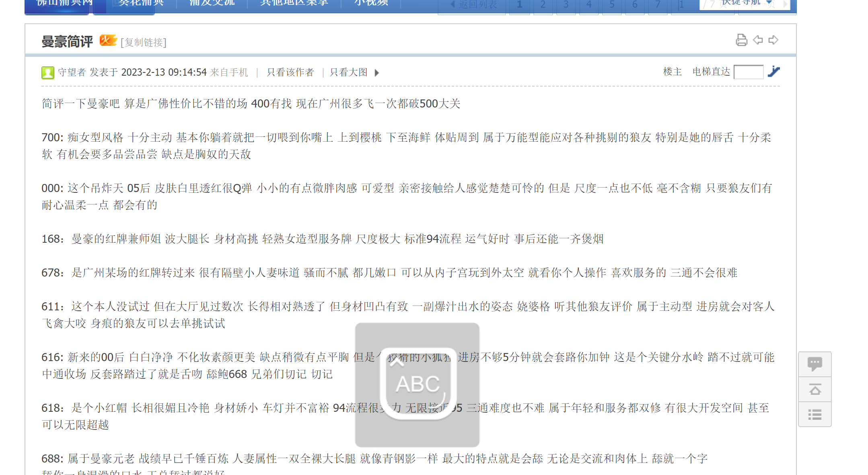Screen dimensions: 868x475
Task: Open thread list icon in sidebar
Action: point(815,415)
